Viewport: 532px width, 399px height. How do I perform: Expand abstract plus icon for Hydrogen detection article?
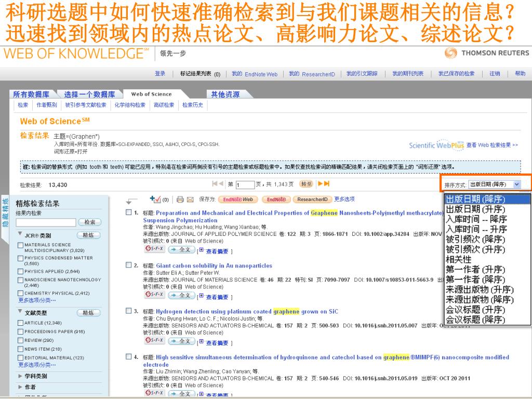(x=201, y=341)
